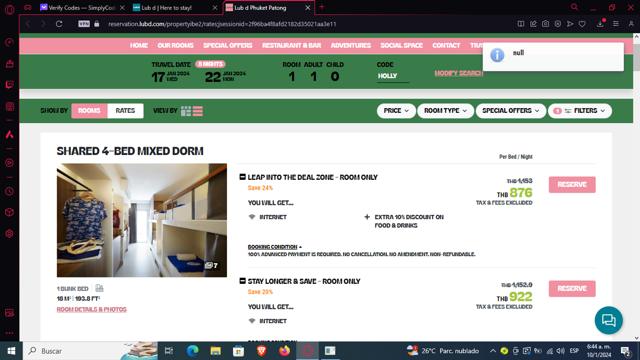This screenshot has width=640, height=360.
Task: Reload the page with the refresh icon
Action: (59, 24)
